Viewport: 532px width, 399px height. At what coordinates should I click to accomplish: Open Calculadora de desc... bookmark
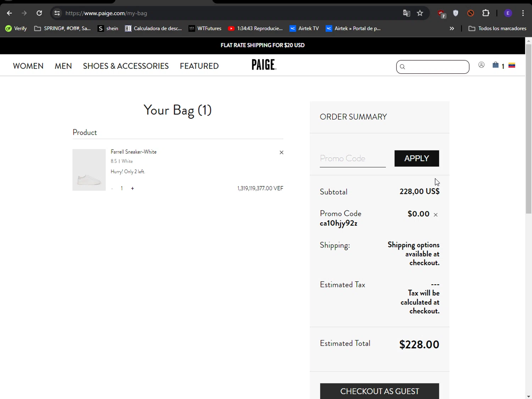coord(153,28)
